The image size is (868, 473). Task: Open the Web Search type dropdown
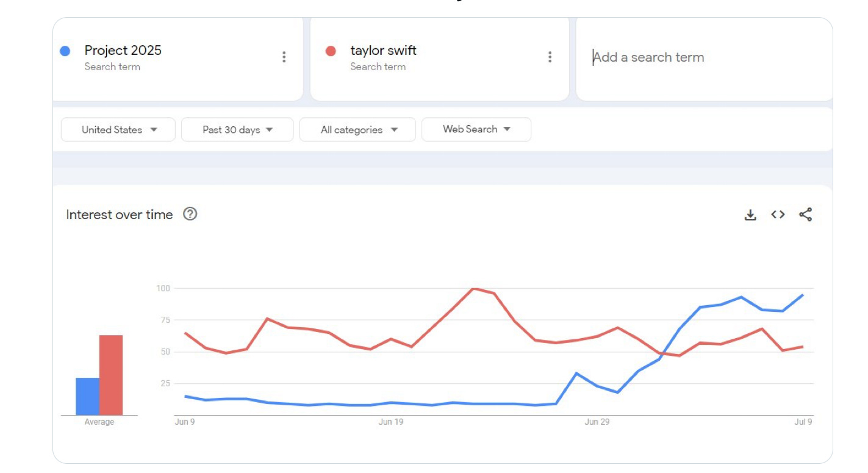(x=476, y=129)
